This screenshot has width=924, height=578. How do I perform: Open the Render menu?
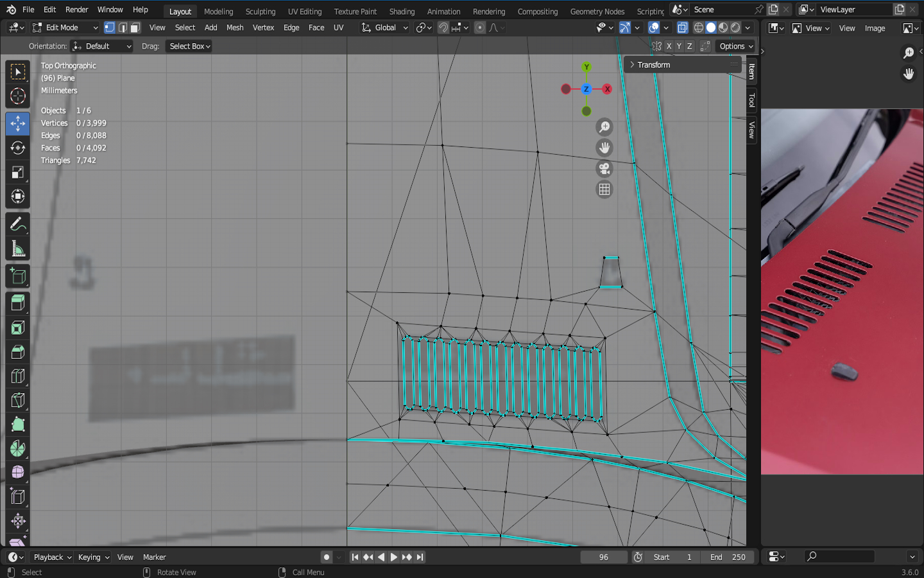tap(77, 10)
